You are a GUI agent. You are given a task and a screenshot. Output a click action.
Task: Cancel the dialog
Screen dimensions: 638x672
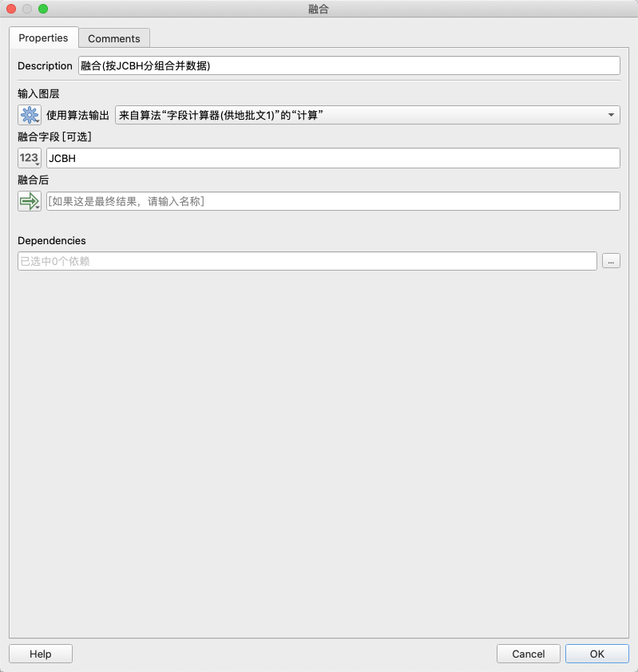(528, 654)
